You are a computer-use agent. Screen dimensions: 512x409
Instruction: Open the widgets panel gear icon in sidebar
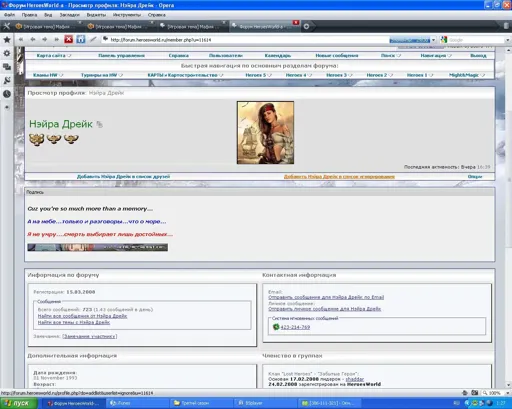pyautogui.click(x=7, y=53)
